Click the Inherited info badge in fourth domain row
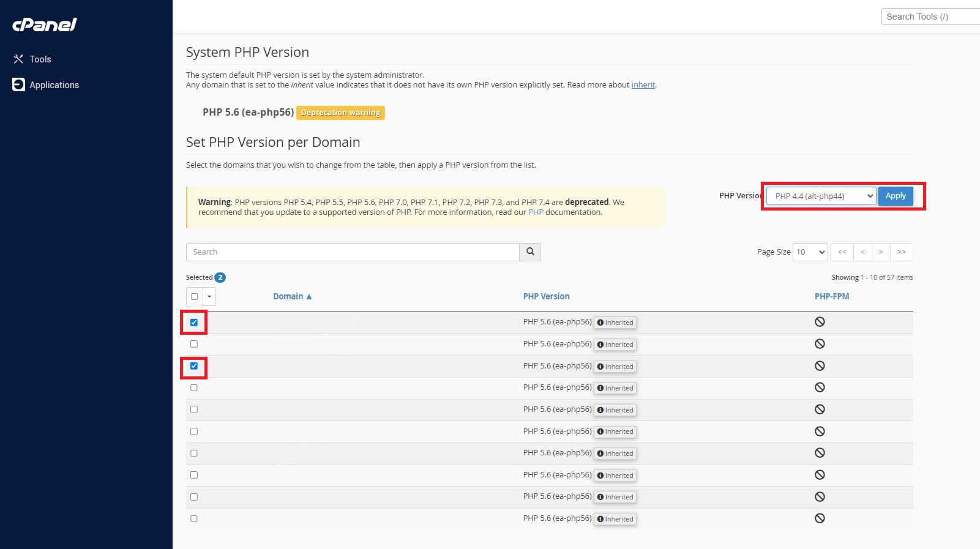Screen dimensions: 980x549 point(615,388)
